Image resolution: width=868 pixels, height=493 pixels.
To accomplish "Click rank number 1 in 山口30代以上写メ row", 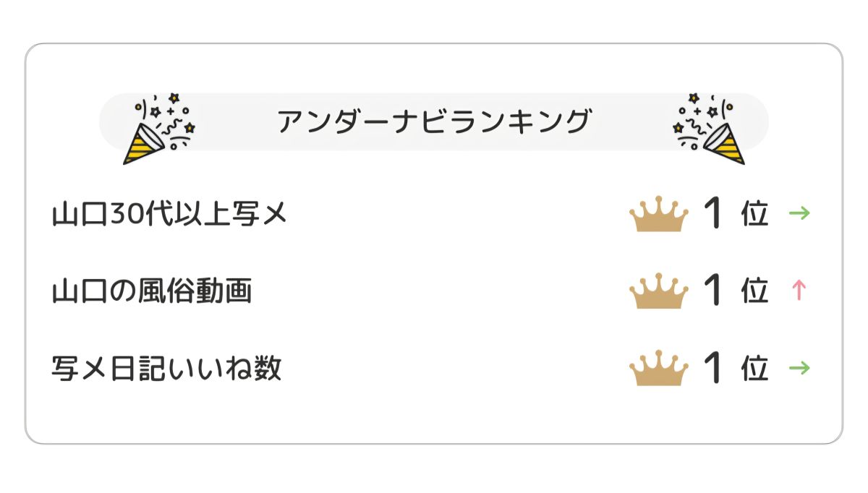I will click(713, 214).
